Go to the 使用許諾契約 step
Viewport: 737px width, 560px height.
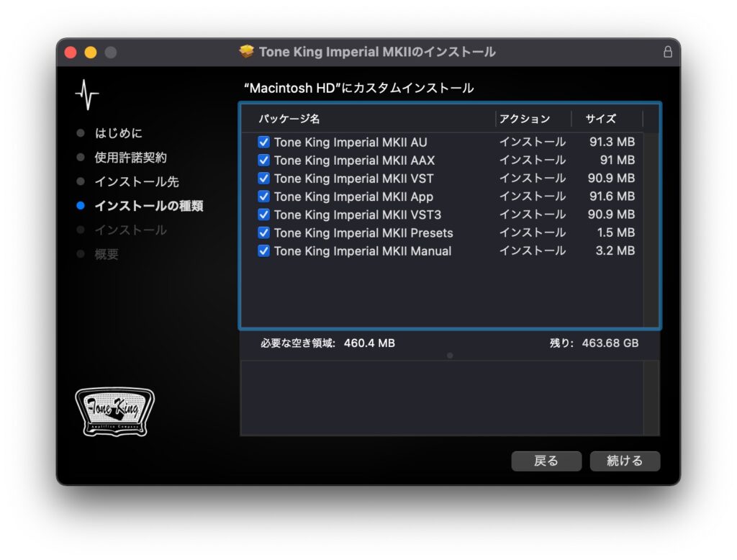pyautogui.click(x=130, y=158)
